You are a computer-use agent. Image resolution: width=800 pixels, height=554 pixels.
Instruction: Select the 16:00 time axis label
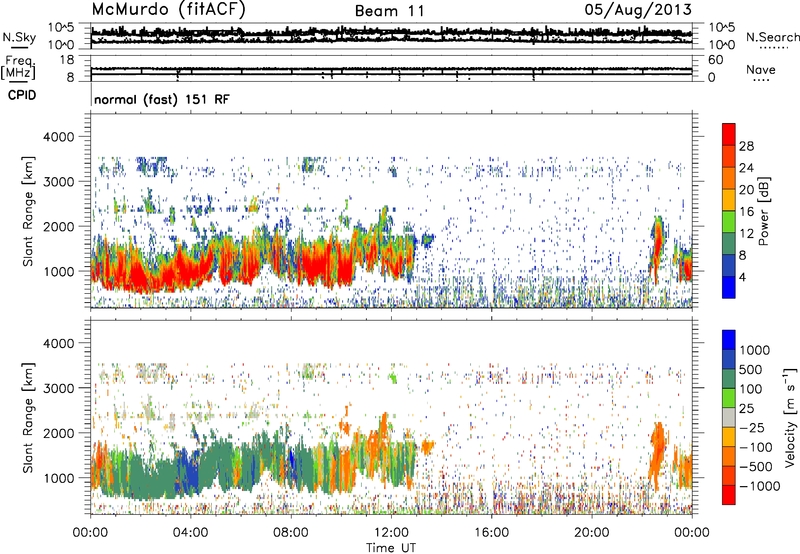coord(491,533)
